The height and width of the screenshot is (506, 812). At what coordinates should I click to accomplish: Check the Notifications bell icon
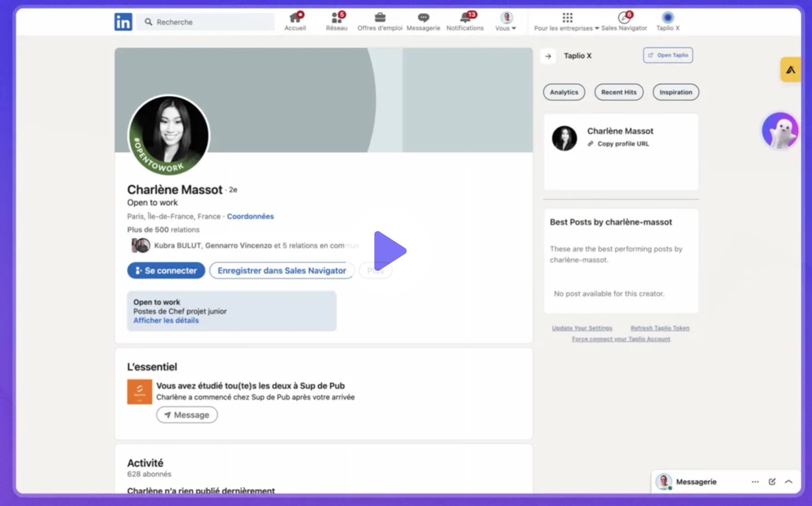coord(465,19)
